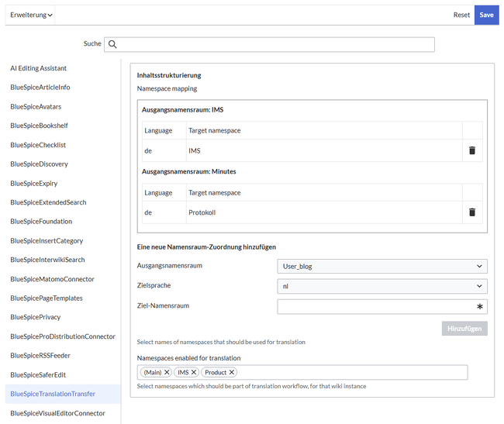Remove the Product namespace tag

(232, 373)
